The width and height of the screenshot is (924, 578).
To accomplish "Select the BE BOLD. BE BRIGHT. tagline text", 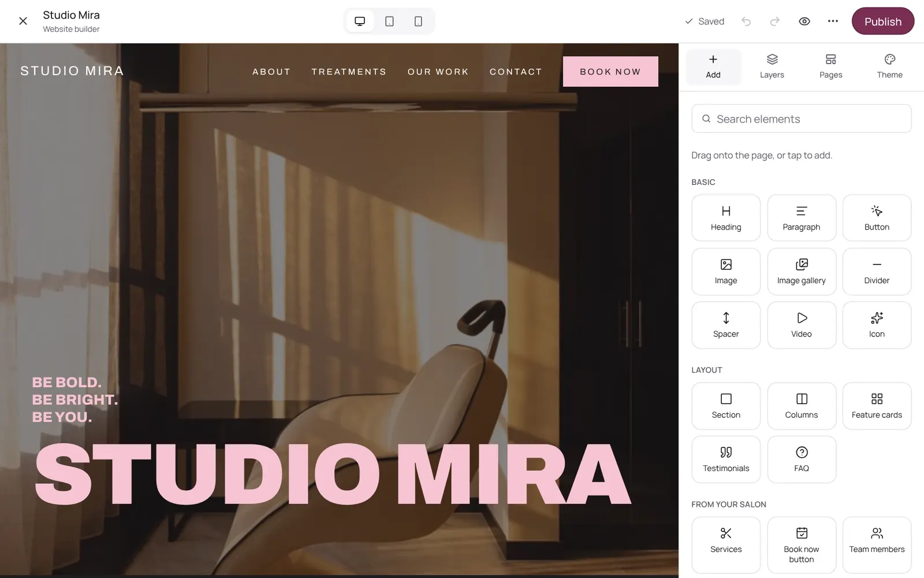I will point(75,399).
